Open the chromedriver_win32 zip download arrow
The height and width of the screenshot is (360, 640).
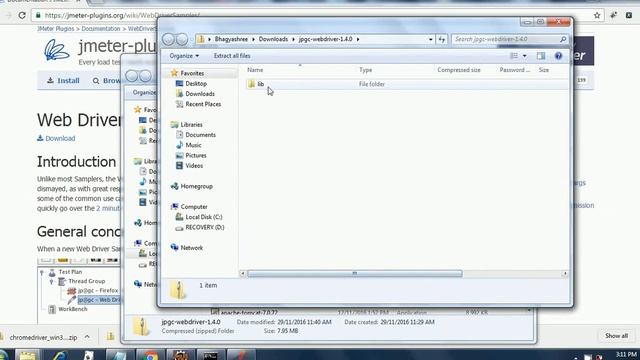pyautogui.click(x=87, y=337)
